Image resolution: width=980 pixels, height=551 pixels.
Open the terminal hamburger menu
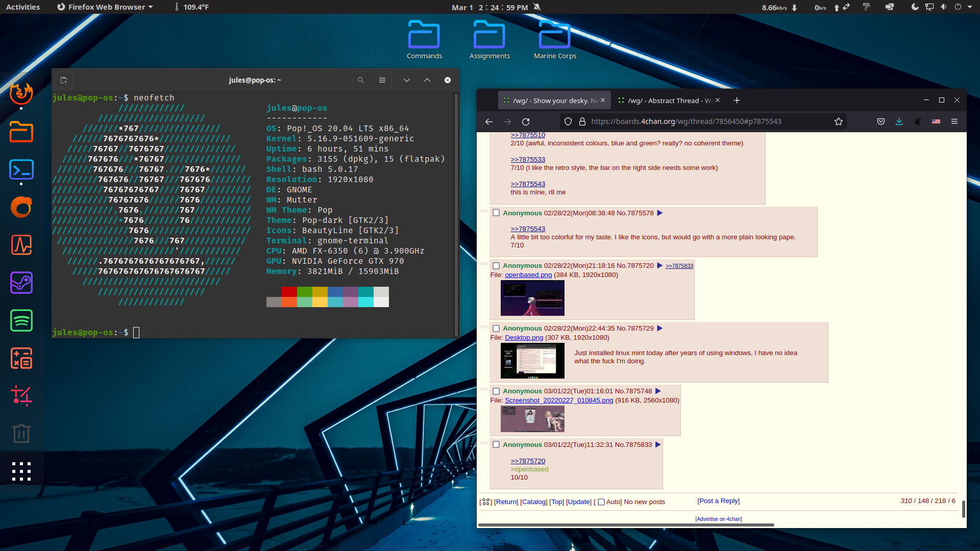(382, 80)
